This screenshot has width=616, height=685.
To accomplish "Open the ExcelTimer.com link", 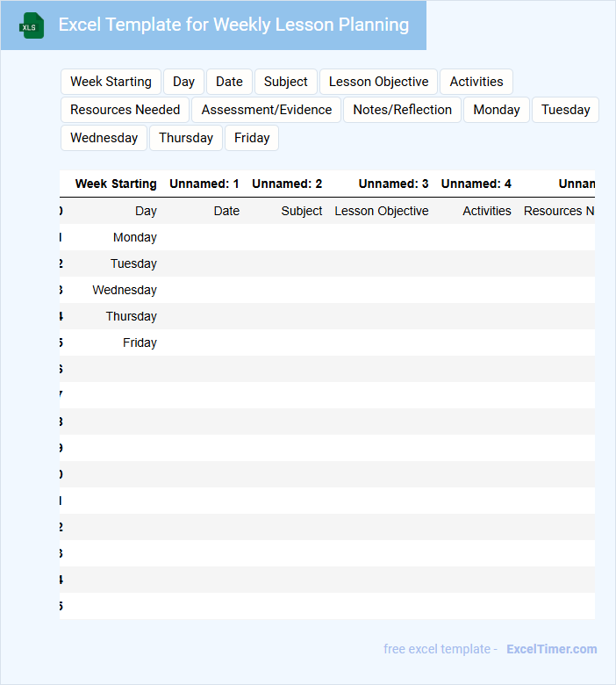I will pyautogui.click(x=551, y=649).
